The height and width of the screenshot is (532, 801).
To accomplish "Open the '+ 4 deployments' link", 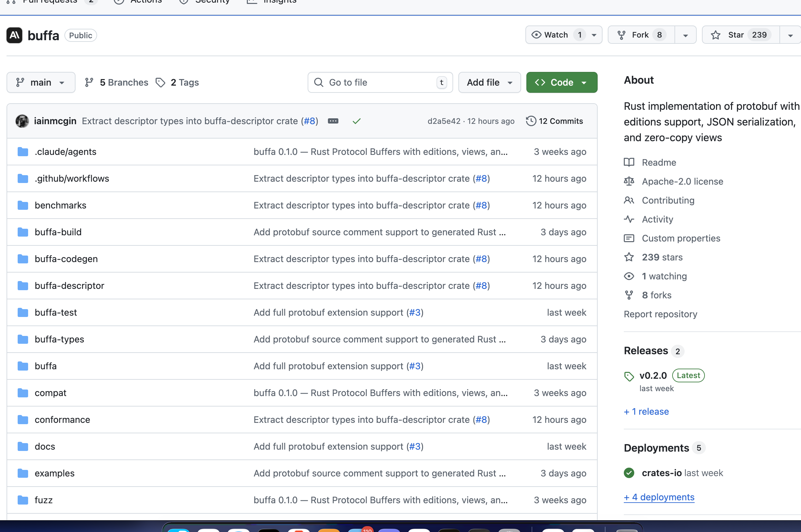I will pos(659,497).
